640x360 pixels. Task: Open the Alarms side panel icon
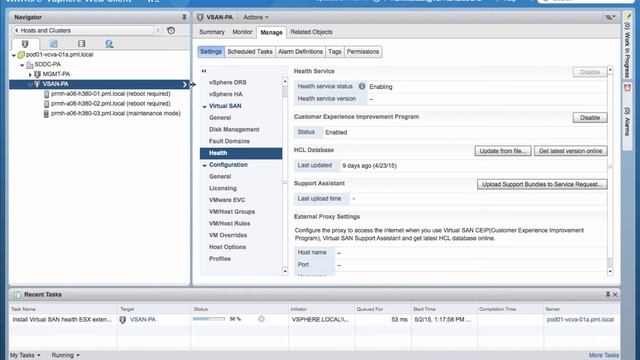627,88
